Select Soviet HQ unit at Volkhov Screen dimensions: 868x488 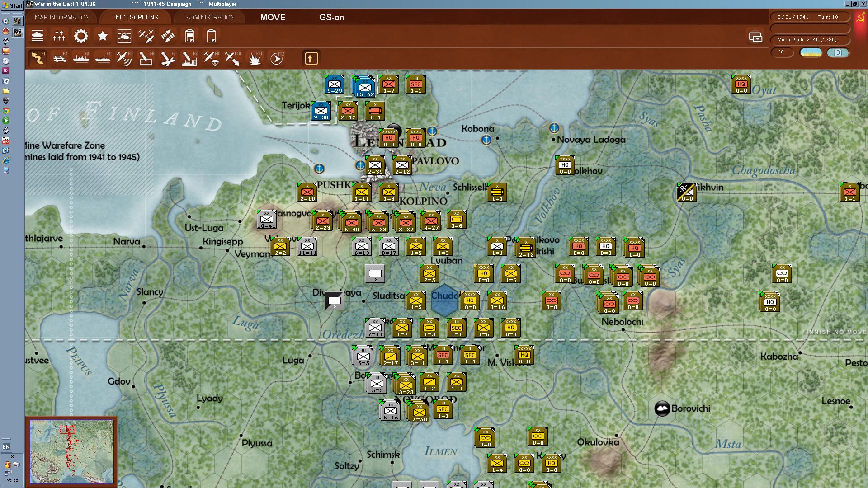tap(565, 165)
